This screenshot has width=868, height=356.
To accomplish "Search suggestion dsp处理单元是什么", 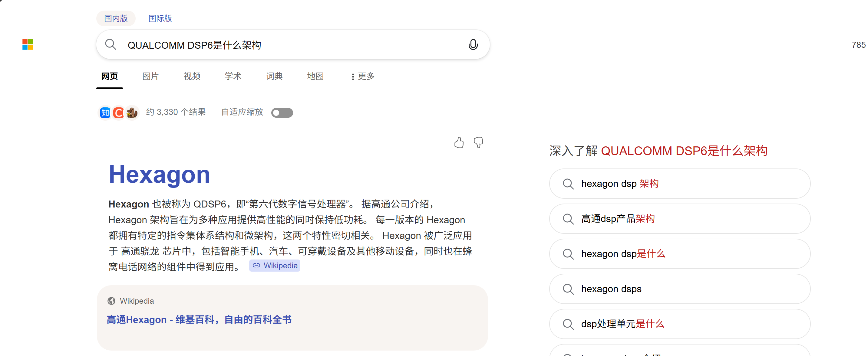I will (680, 324).
